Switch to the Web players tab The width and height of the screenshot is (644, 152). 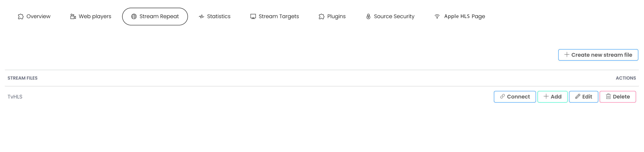[95, 17]
